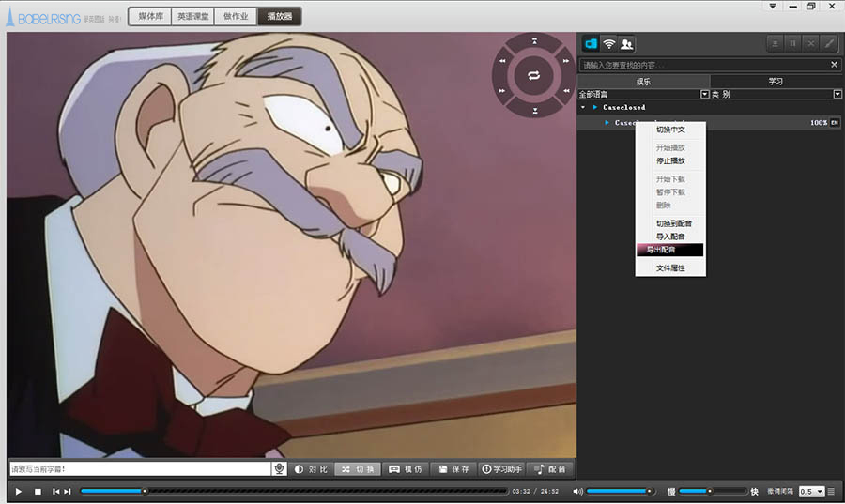Choose 导出配音 in the context menu
This screenshot has width=845, height=504.
pyautogui.click(x=669, y=250)
